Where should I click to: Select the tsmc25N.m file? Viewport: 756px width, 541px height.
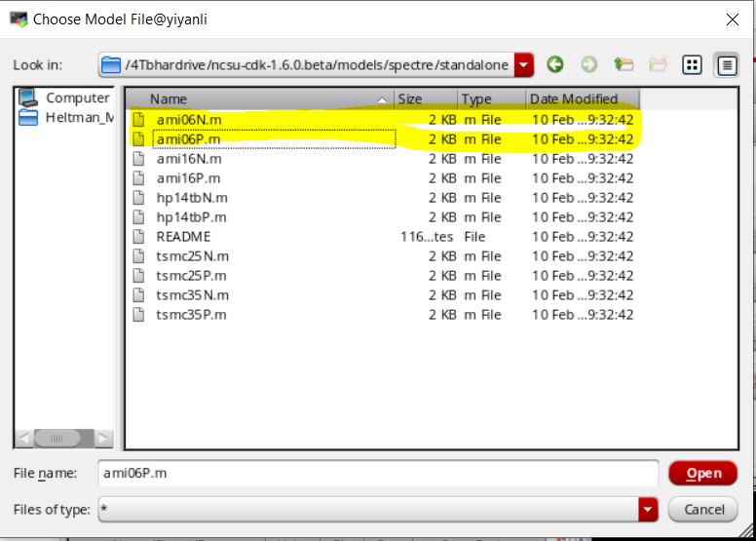coord(192,255)
